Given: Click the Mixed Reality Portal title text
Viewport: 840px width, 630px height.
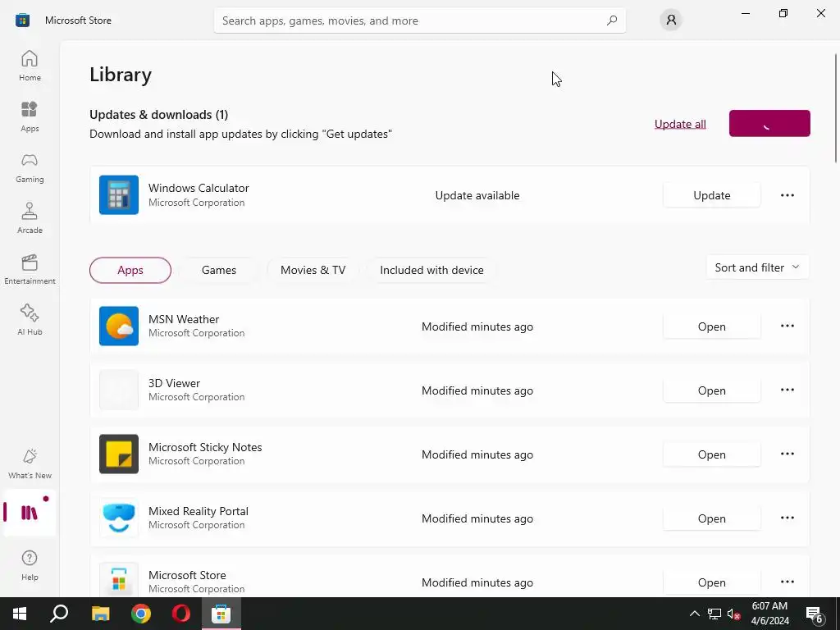Looking at the screenshot, I should tap(199, 511).
